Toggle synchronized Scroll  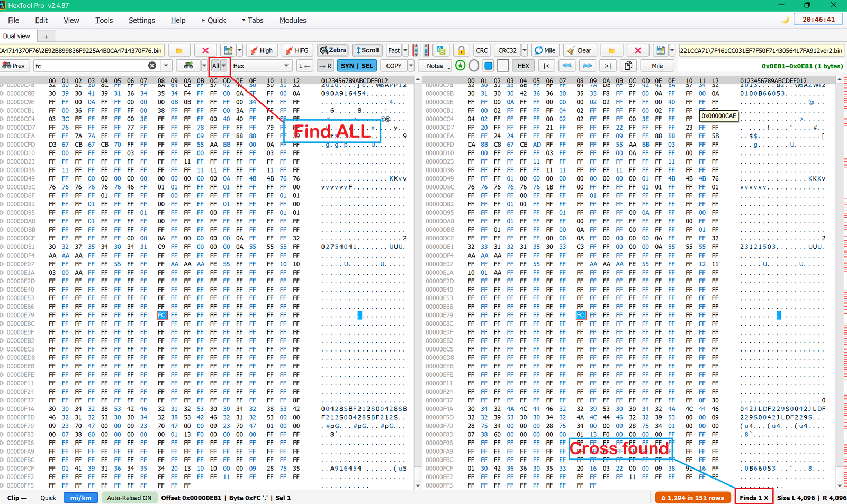[367, 50]
